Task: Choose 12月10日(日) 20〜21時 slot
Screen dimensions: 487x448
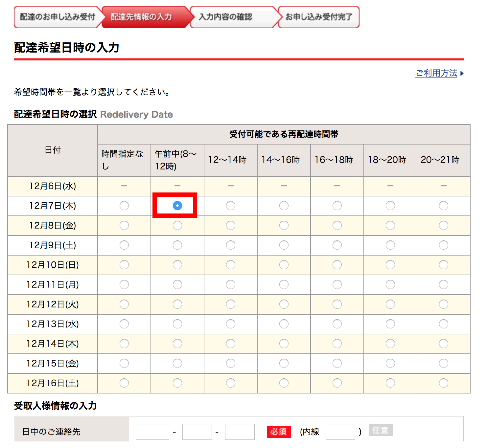Action: point(444,265)
